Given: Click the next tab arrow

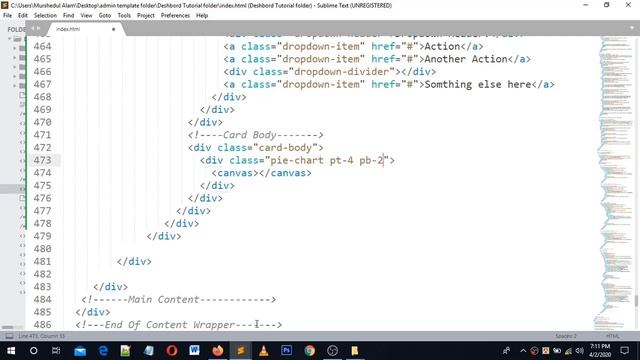Looking at the screenshot, I should 38,29.
